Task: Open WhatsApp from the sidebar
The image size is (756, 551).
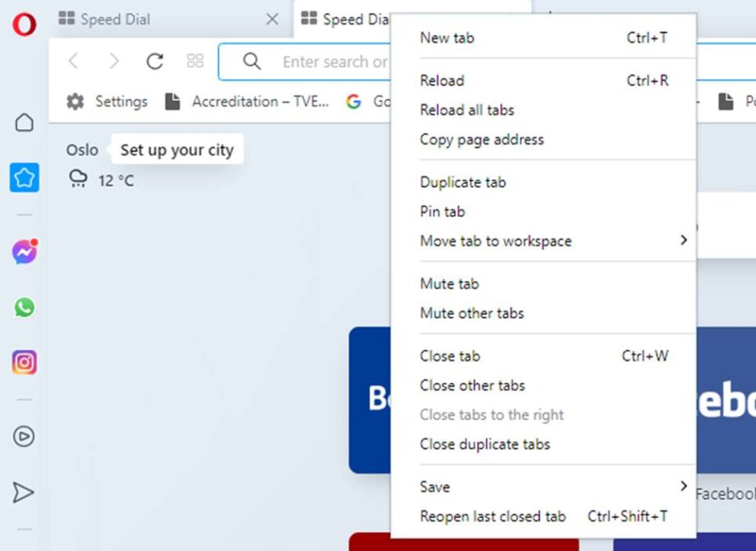Action: [24, 306]
